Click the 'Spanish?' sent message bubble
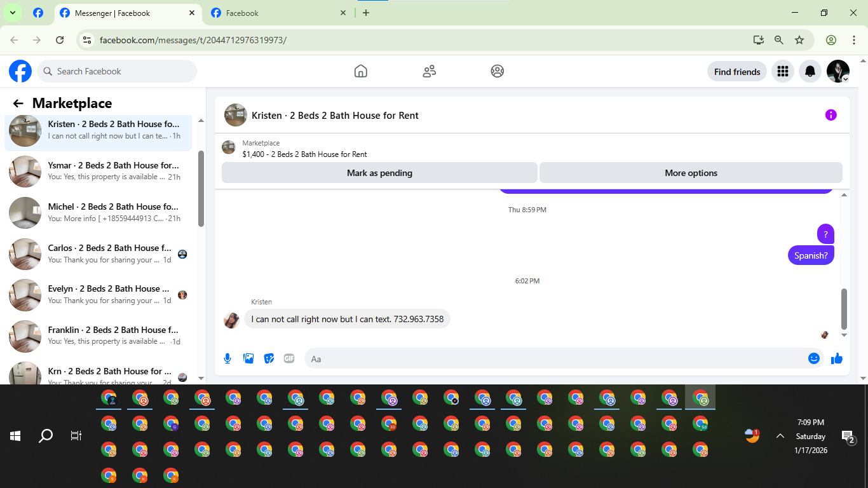The image size is (868, 488). coord(811,255)
